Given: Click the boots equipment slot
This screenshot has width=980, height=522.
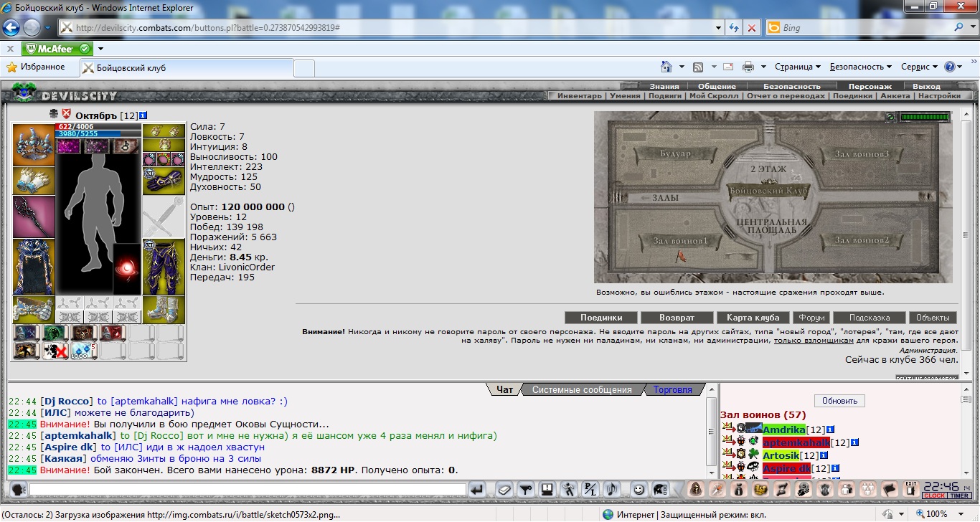Looking at the screenshot, I should pyautogui.click(x=164, y=310).
